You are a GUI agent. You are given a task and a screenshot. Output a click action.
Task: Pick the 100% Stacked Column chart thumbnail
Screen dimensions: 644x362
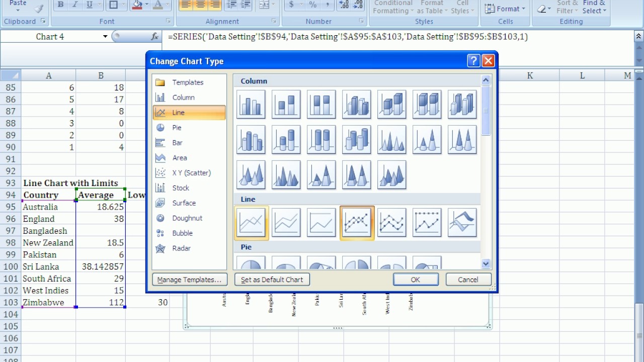coord(321,105)
